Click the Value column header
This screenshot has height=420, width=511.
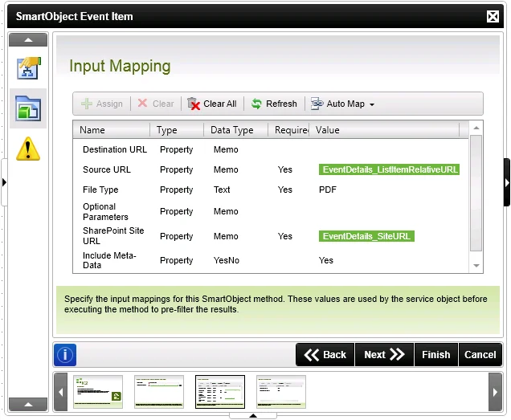(384, 130)
